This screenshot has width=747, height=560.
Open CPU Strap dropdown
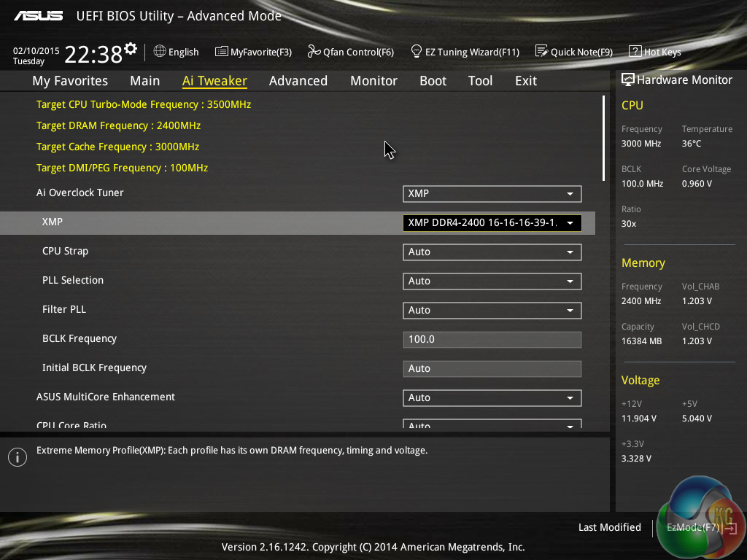click(492, 252)
